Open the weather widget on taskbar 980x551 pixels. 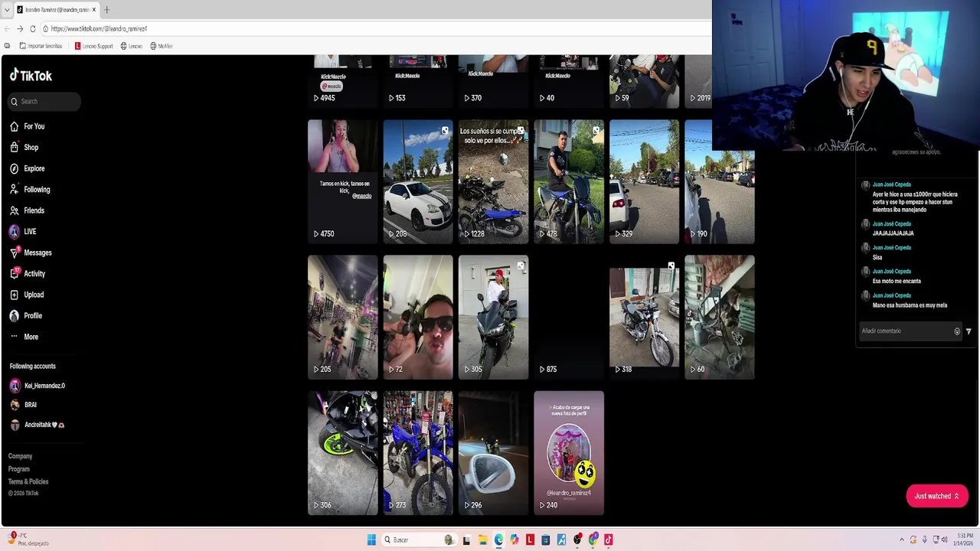pyautogui.click(x=28, y=540)
